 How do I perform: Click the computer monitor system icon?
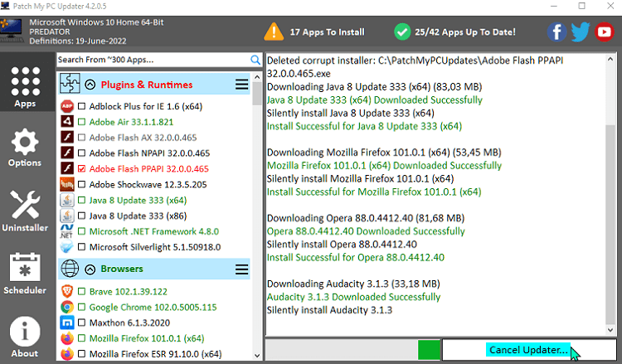point(12,31)
